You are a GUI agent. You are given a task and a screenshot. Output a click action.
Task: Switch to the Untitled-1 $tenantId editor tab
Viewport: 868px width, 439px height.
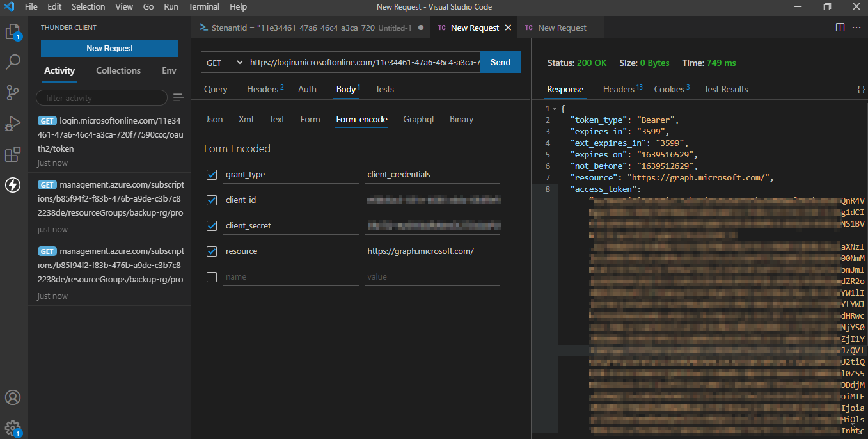pyautogui.click(x=311, y=28)
